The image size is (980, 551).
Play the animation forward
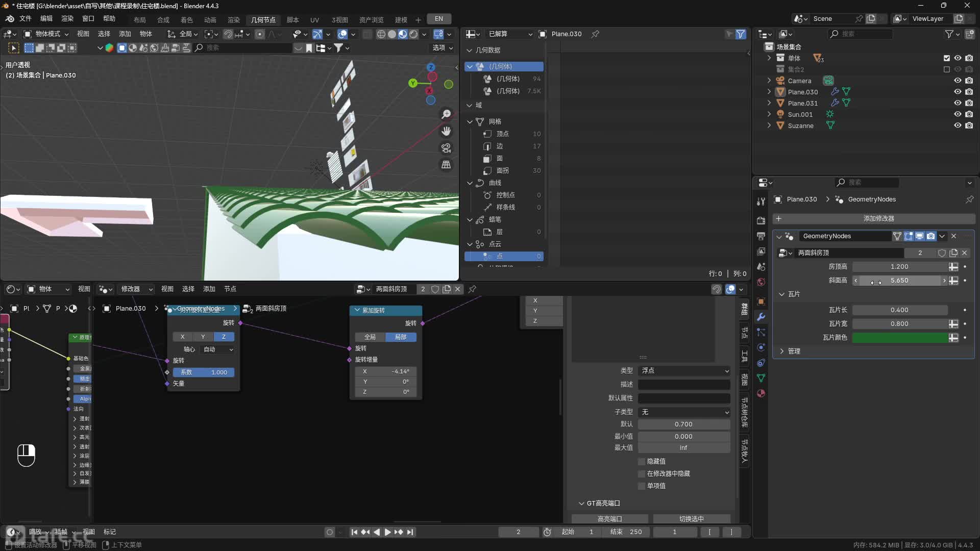(387, 532)
